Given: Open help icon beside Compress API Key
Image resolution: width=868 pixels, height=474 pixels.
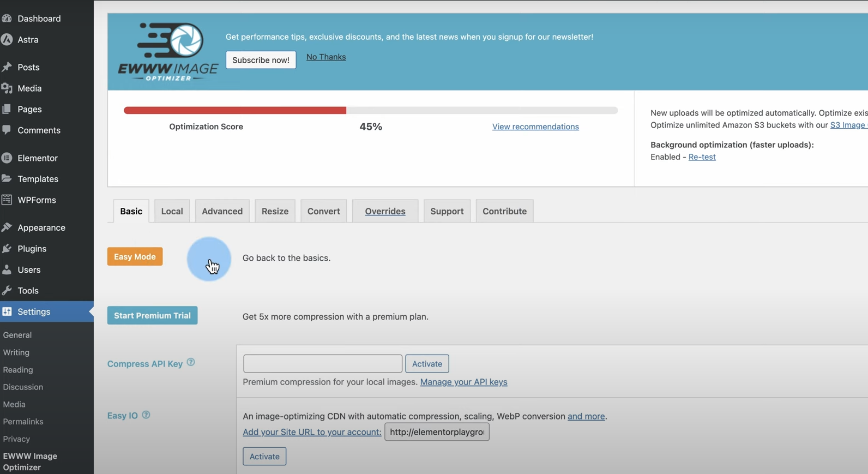Looking at the screenshot, I should tap(191, 362).
